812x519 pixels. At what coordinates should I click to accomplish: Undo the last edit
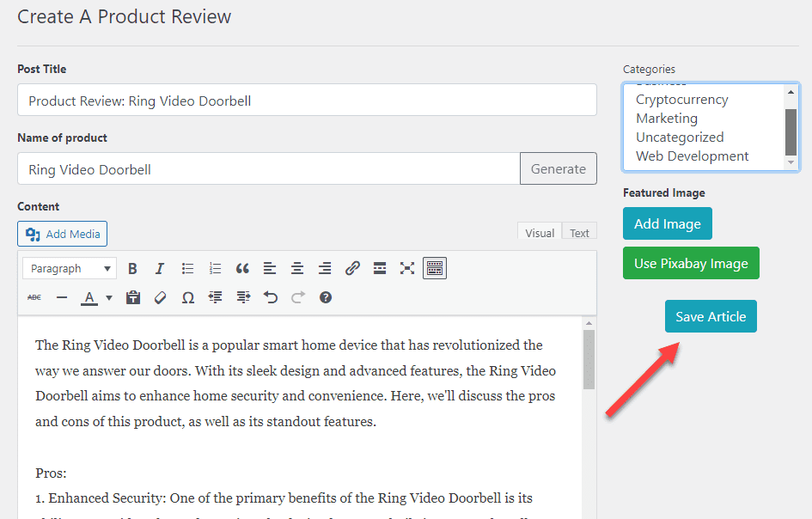pos(271,297)
